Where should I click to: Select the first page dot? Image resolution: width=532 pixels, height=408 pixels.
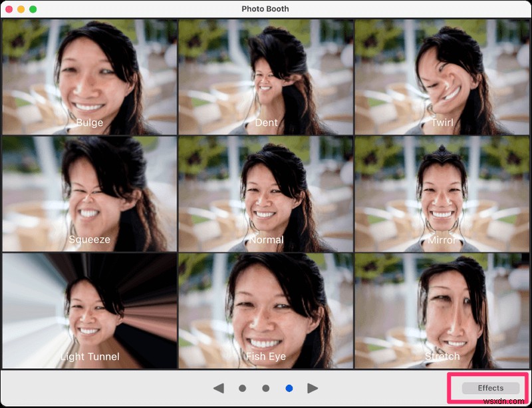click(242, 387)
